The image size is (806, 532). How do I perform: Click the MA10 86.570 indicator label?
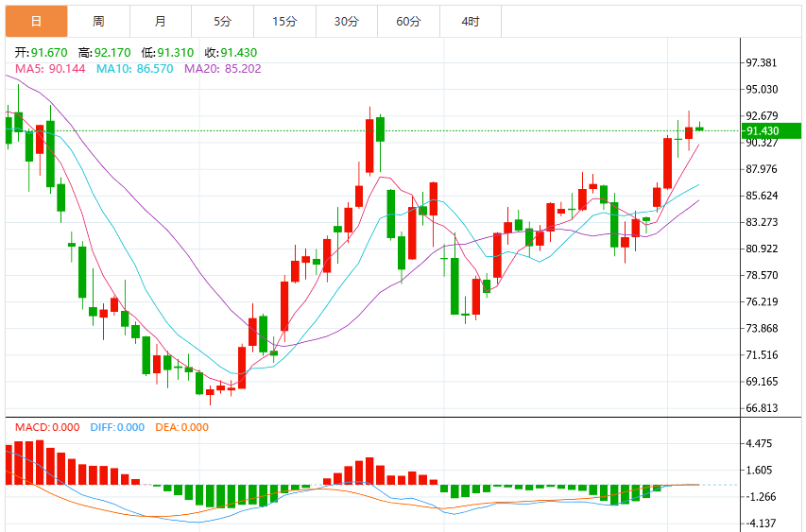tap(135, 69)
